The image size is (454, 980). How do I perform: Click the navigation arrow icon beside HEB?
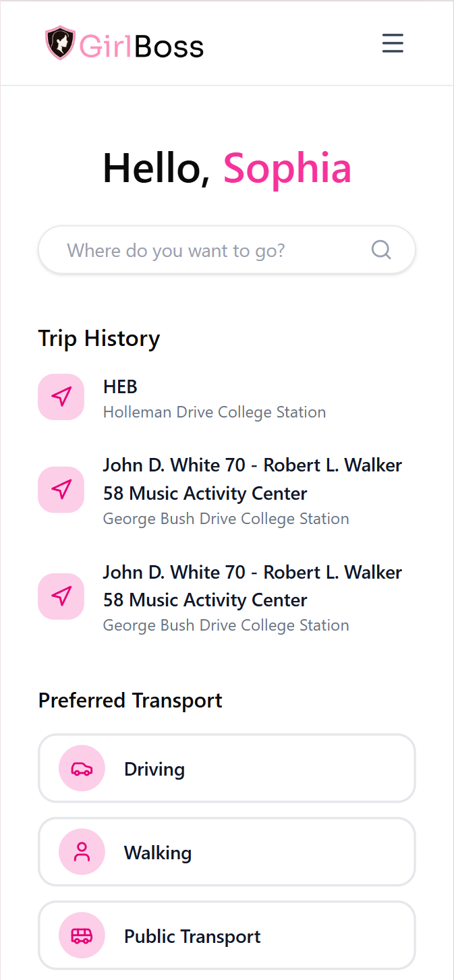pos(61,397)
